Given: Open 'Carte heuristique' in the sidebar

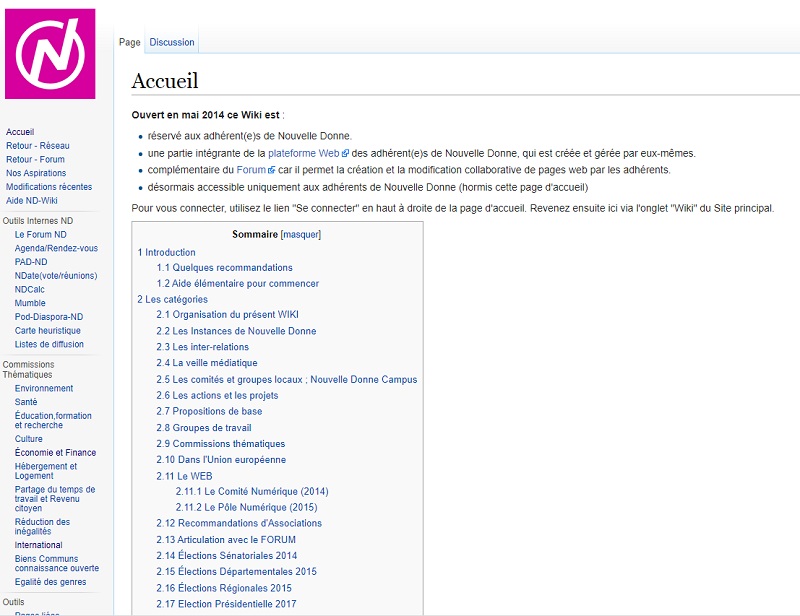Looking at the screenshot, I should point(48,331).
